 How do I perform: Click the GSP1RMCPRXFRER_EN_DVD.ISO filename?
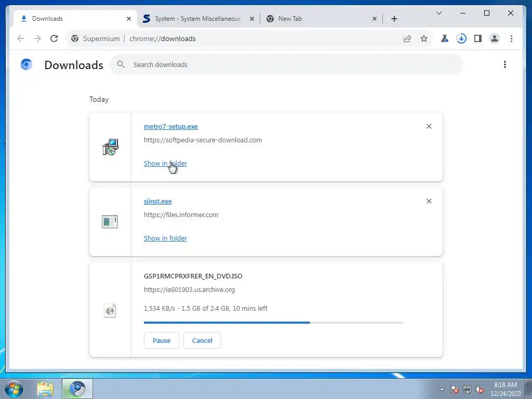coord(193,276)
